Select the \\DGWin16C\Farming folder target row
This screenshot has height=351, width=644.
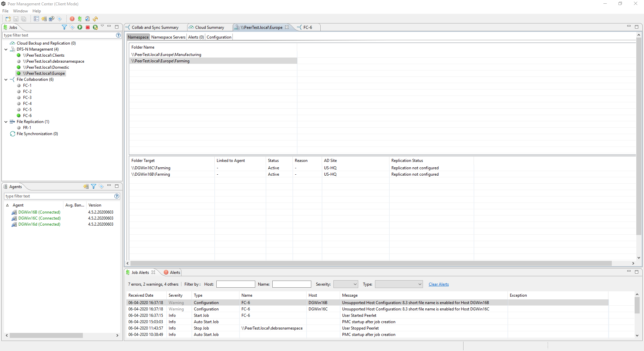point(151,168)
